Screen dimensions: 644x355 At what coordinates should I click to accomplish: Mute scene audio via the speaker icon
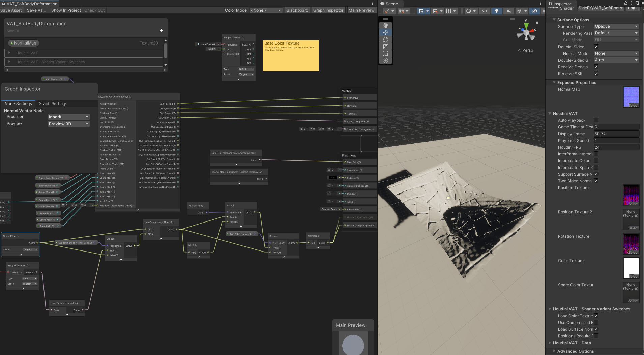508,11
